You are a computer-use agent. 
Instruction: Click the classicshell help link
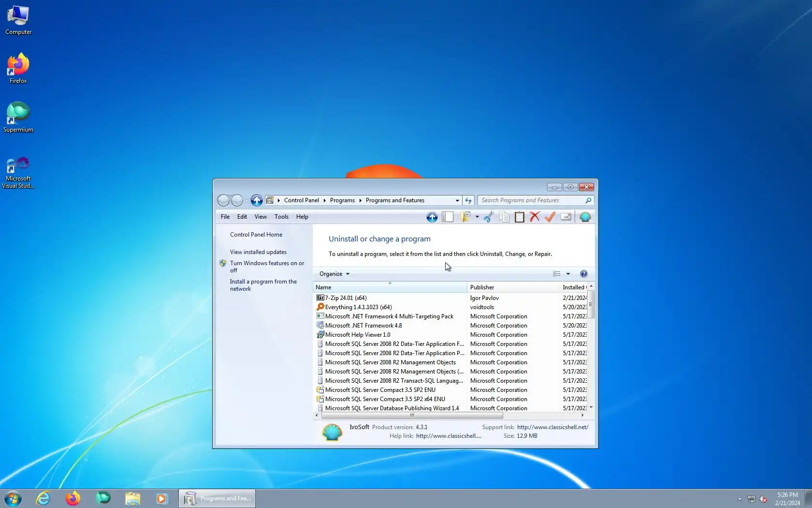449,436
